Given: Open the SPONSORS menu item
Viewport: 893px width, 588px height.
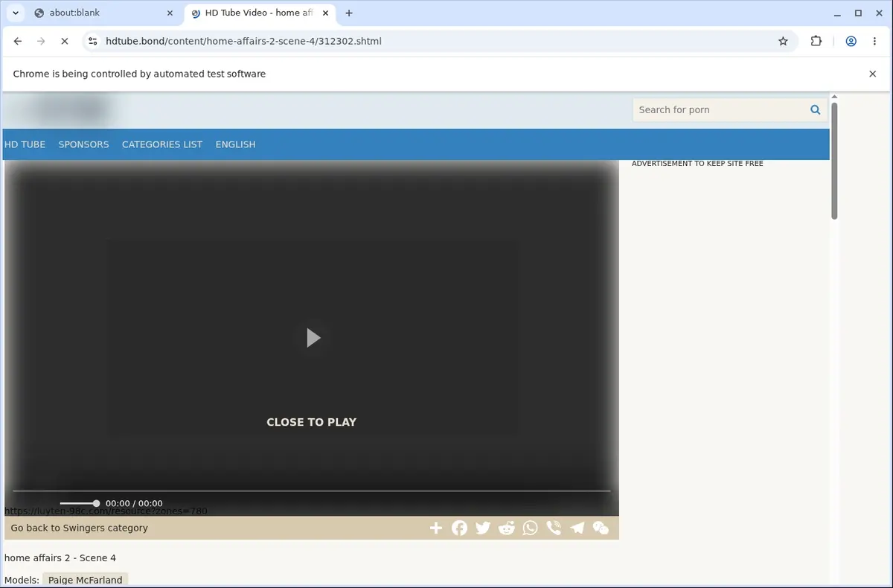Looking at the screenshot, I should pos(83,144).
